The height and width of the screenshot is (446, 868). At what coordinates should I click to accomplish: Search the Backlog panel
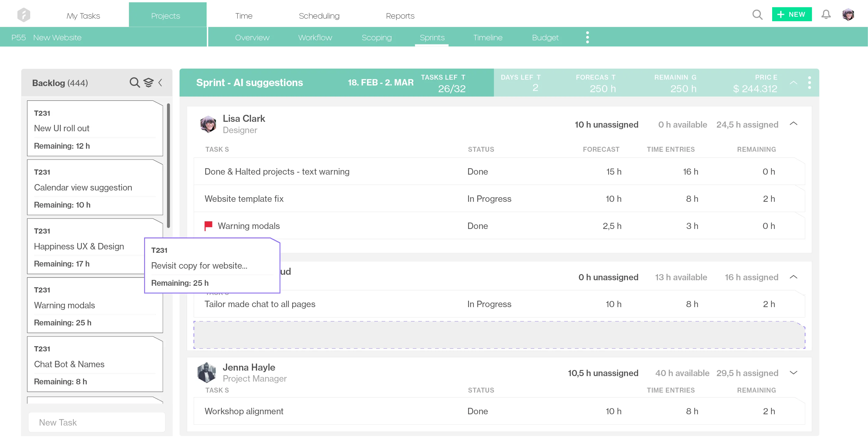point(134,82)
